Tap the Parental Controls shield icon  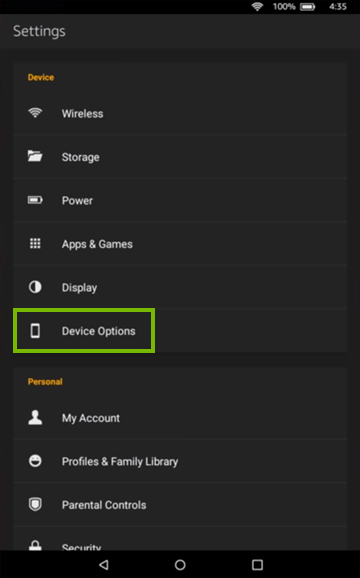point(35,504)
